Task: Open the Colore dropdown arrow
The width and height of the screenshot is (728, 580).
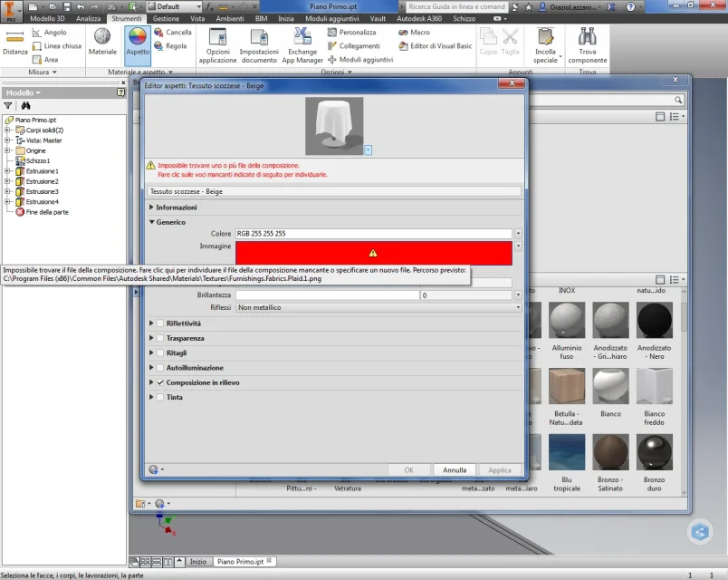Action: (x=518, y=234)
